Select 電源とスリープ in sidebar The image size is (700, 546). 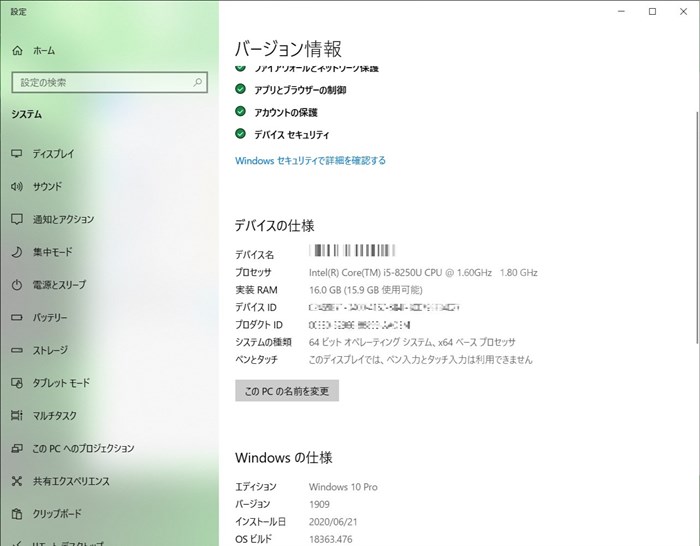(x=59, y=285)
